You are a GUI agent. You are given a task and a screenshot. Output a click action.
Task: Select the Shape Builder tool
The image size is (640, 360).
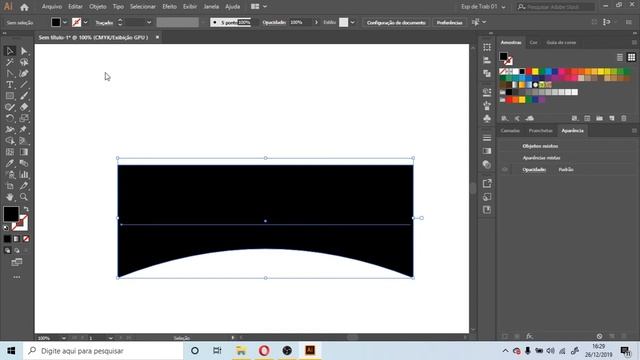[x=10, y=141]
